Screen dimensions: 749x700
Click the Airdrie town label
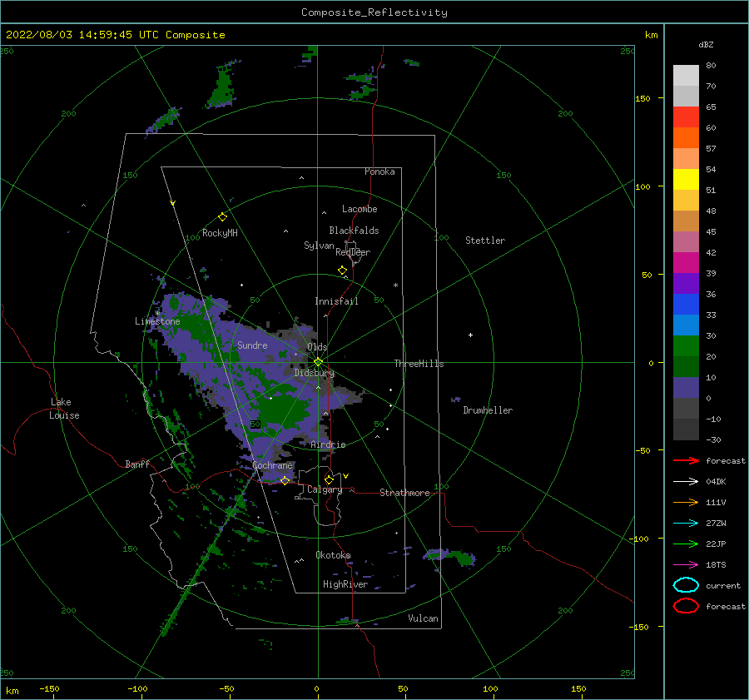coord(328,444)
